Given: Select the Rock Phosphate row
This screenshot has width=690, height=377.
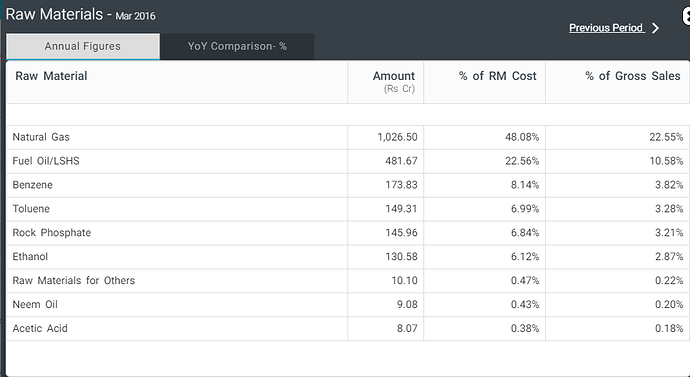Looking at the screenshot, I should [348, 233].
